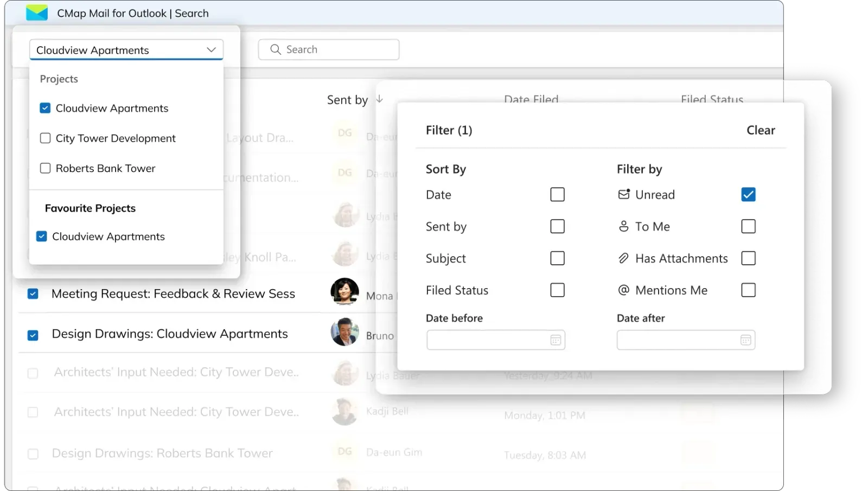Click the Date before input field
The image size is (868, 491).
click(x=496, y=340)
